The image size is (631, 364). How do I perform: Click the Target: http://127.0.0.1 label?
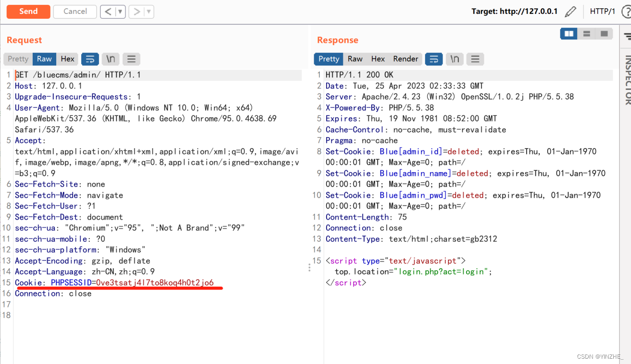click(514, 12)
